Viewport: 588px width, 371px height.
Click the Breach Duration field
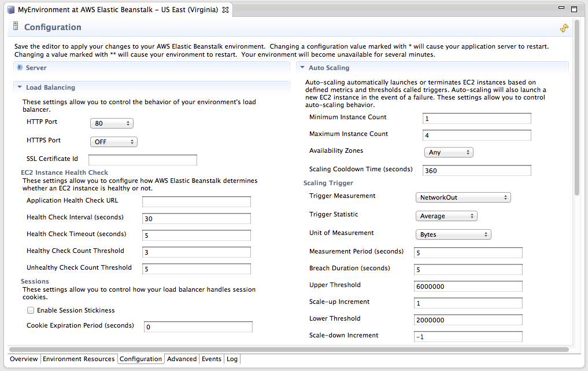click(x=468, y=270)
